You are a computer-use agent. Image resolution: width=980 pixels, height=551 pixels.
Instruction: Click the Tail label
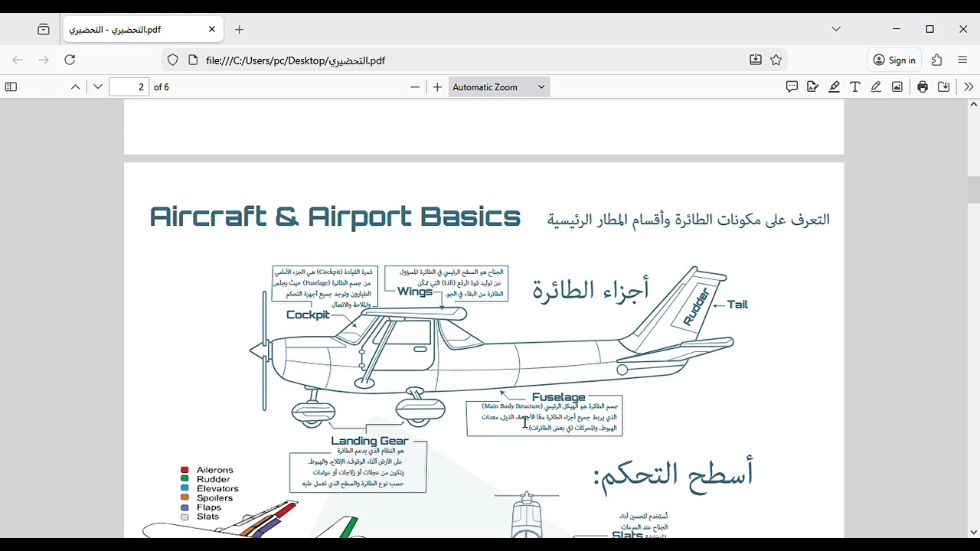pos(738,305)
